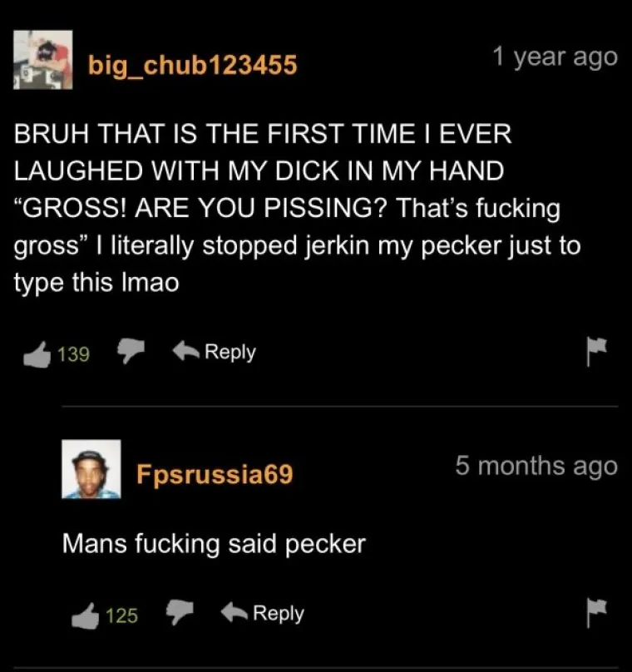Dislike big_chub123455's comment with thumbs down

click(x=131, y=351)
